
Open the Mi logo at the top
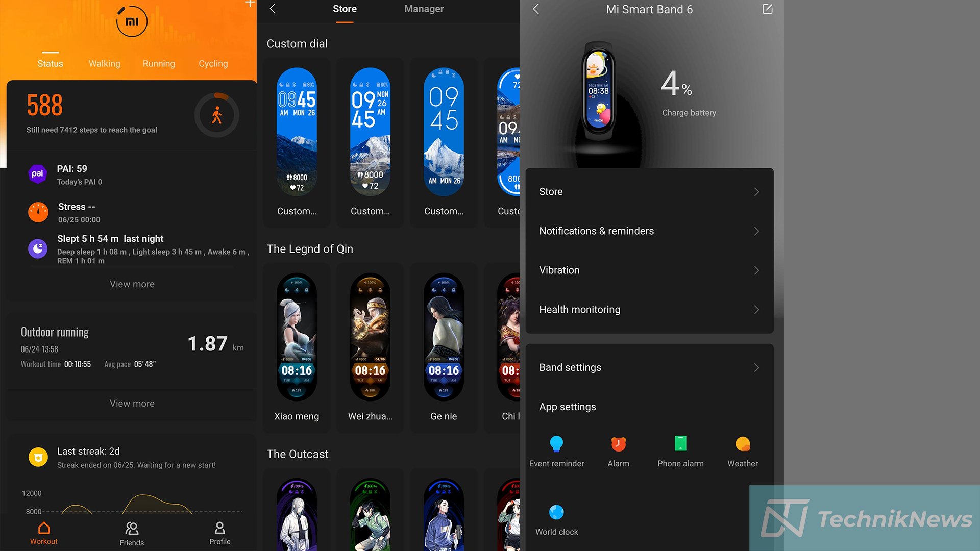tap(132, 21)
